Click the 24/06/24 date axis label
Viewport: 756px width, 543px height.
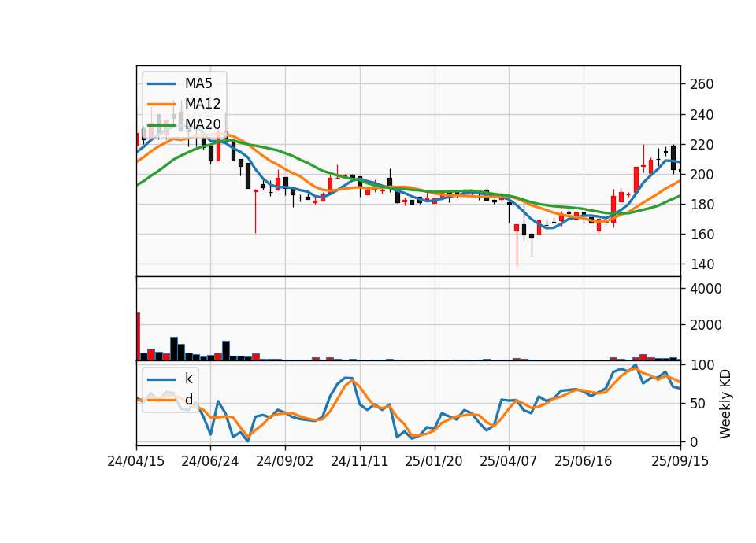coord(210,461)
